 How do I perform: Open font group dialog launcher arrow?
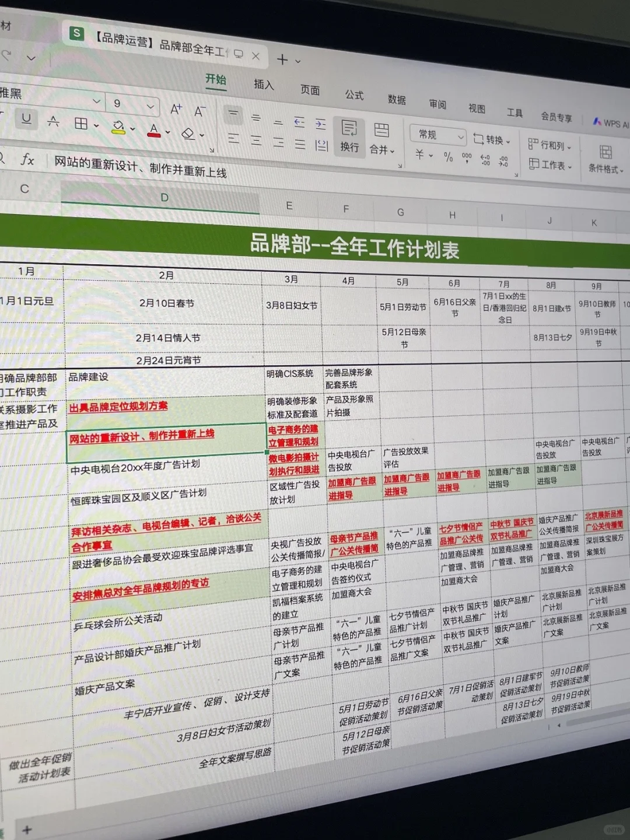pyautogui.click(x=212, y=150)
